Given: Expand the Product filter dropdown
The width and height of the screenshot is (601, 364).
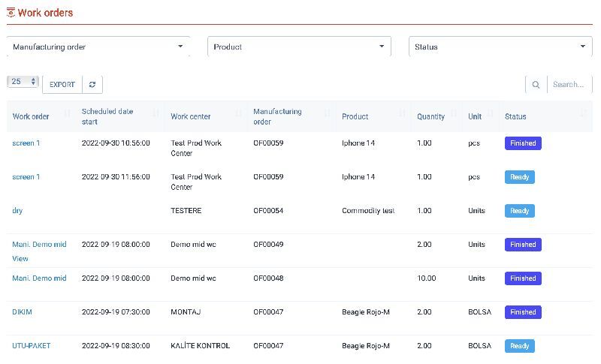Looking at the screenshot, I should point(299,47).
